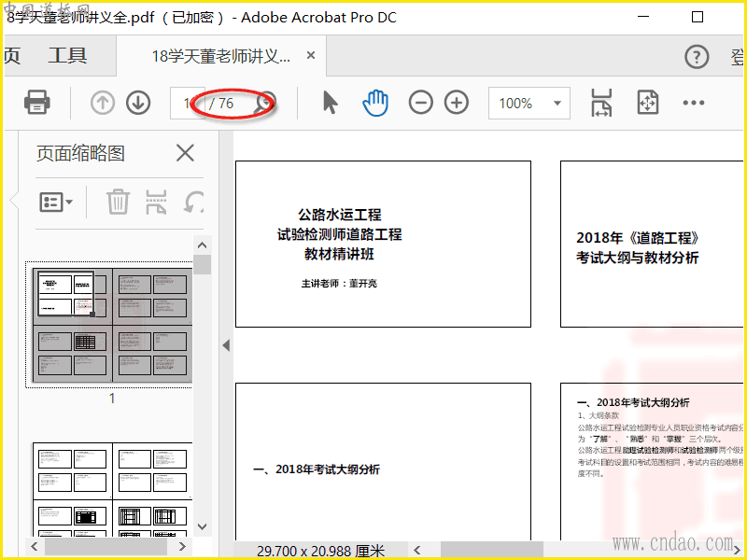Click the Fit Page icon
Image resolution: width=747 pixels, height=560 pixels.
point(648,103)
